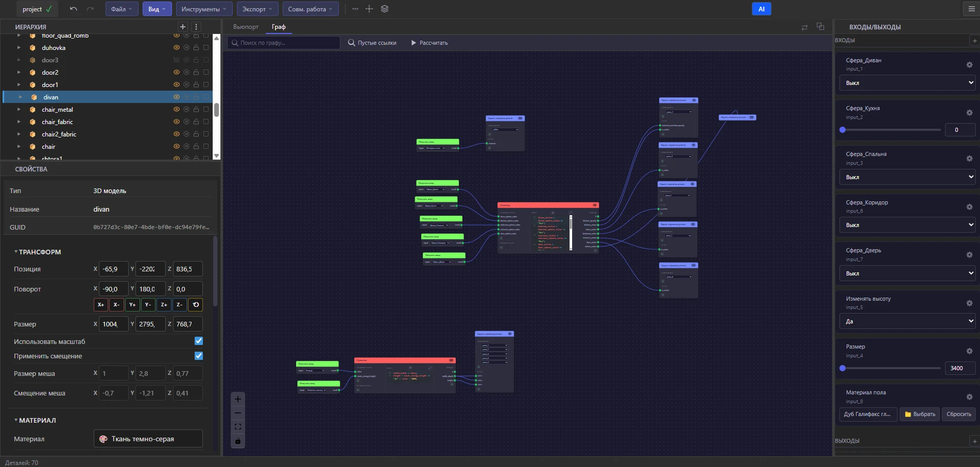Image resolution: width=980 pixels, height=467 pixels.
Task: Click the undo arrow icon
Action: [73, 9]
